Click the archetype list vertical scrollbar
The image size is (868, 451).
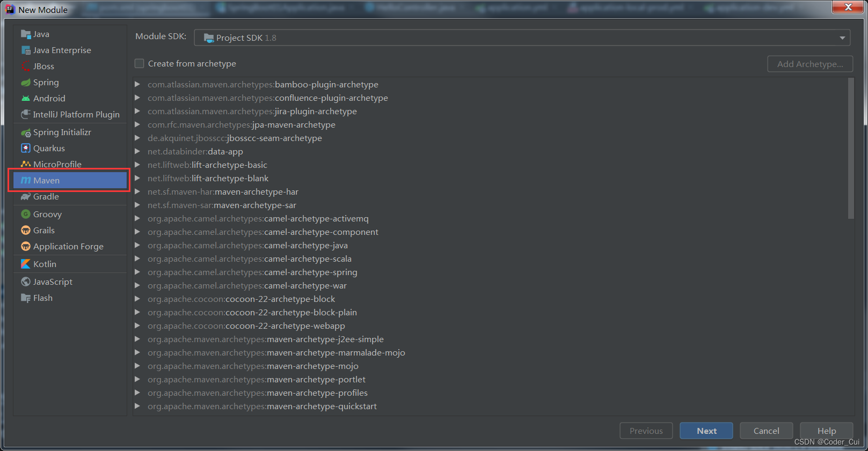point(851,149)
